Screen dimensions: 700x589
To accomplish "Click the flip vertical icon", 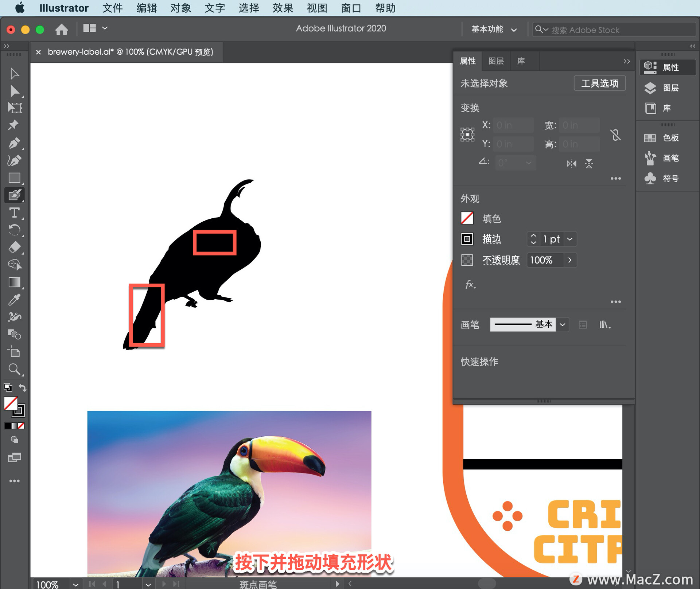I will click(589, 163).
